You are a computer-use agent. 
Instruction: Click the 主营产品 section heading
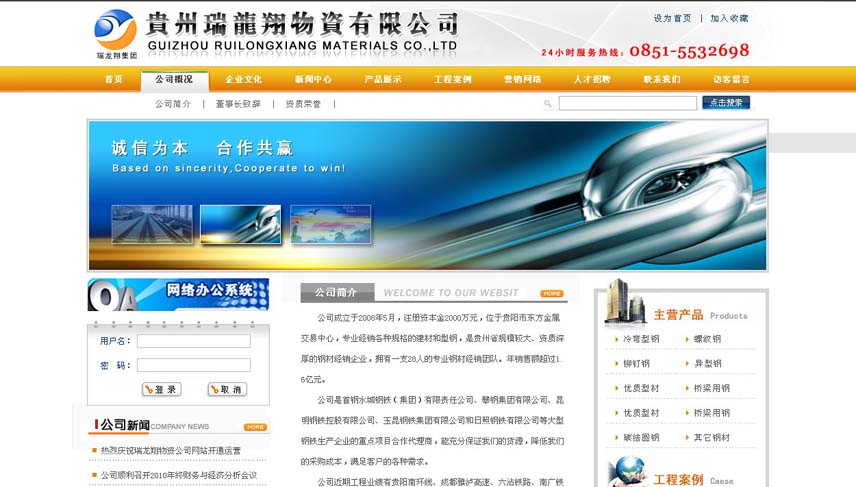(678, 315)
